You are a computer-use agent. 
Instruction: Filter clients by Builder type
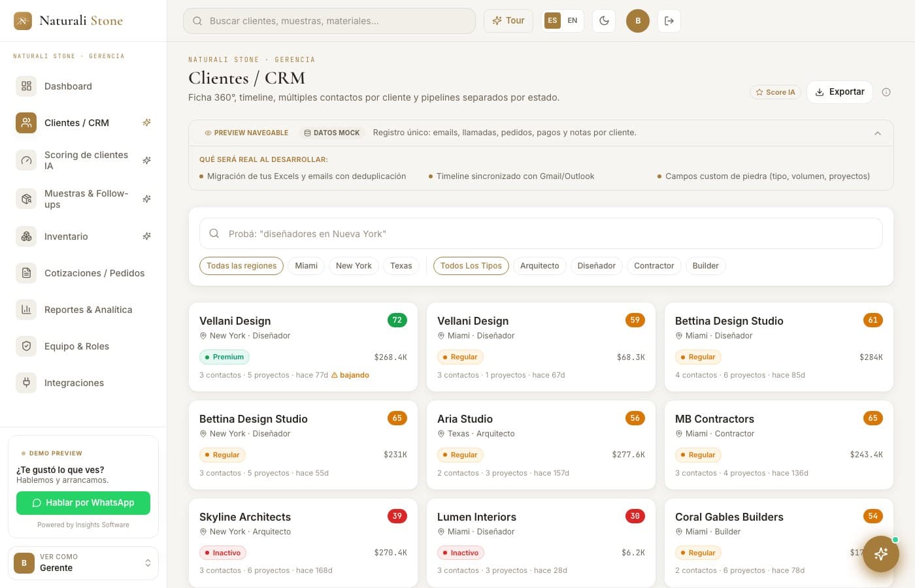click(705, 266)
